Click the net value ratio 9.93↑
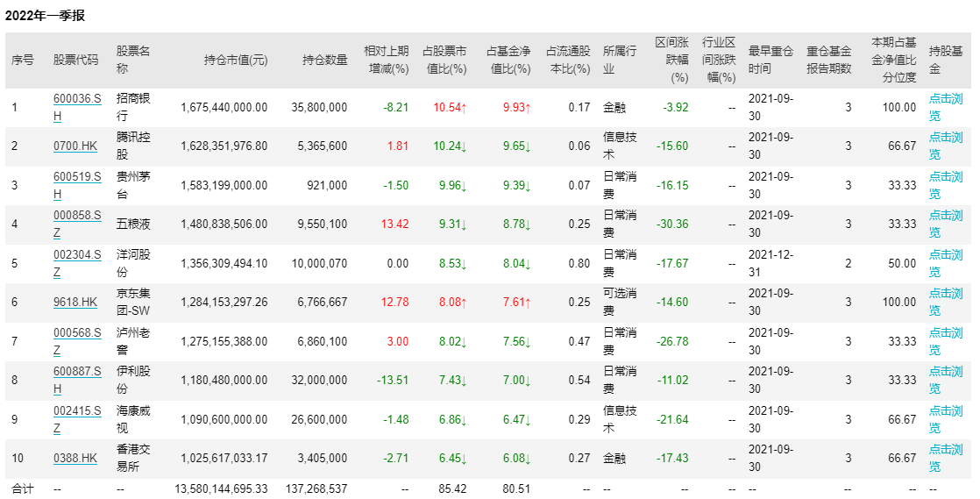 (x=517, y=108)
